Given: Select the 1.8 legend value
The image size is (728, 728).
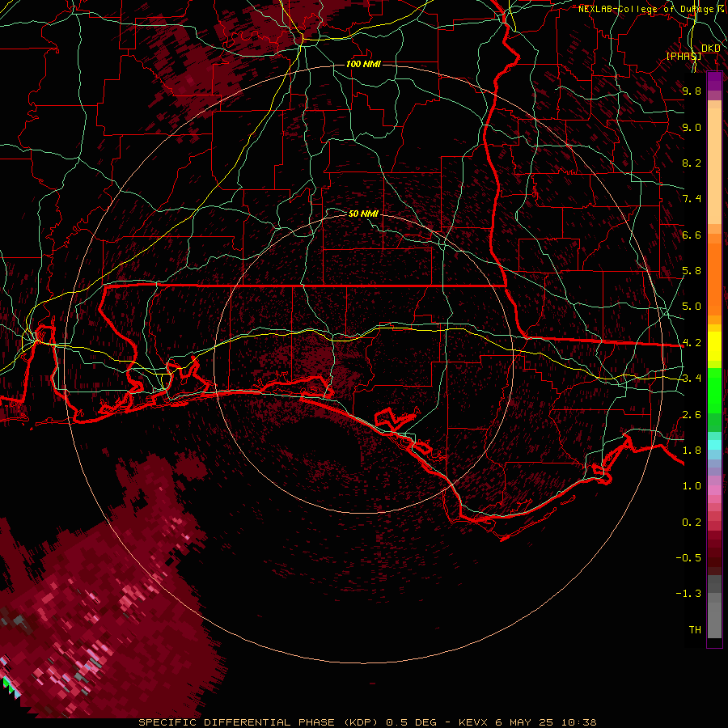Looking at the screenshot, I should [x=692, y=451].
